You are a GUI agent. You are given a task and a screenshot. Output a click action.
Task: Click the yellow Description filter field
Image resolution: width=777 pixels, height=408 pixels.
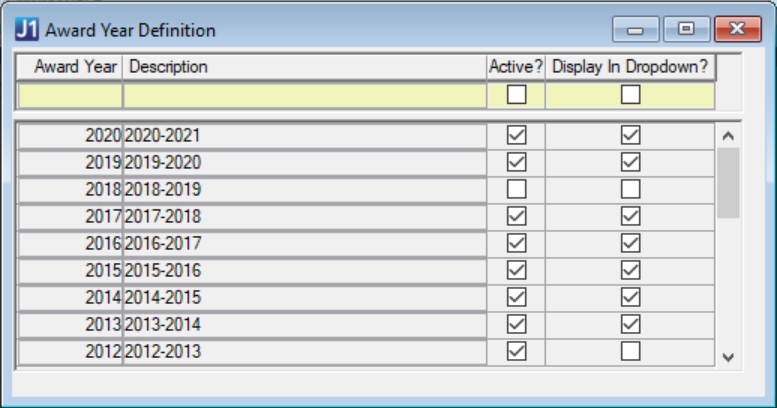[303, 96]
